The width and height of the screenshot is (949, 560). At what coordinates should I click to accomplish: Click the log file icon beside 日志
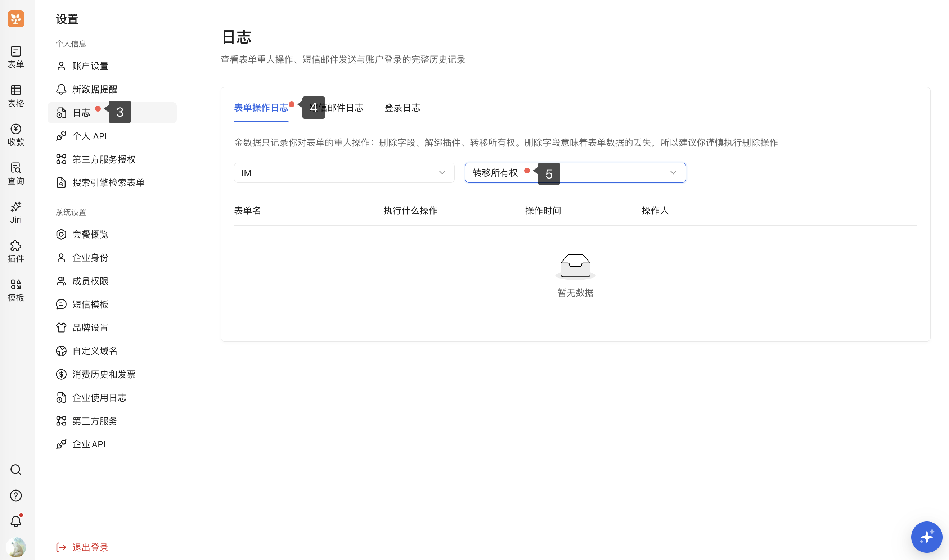[61, 112]
